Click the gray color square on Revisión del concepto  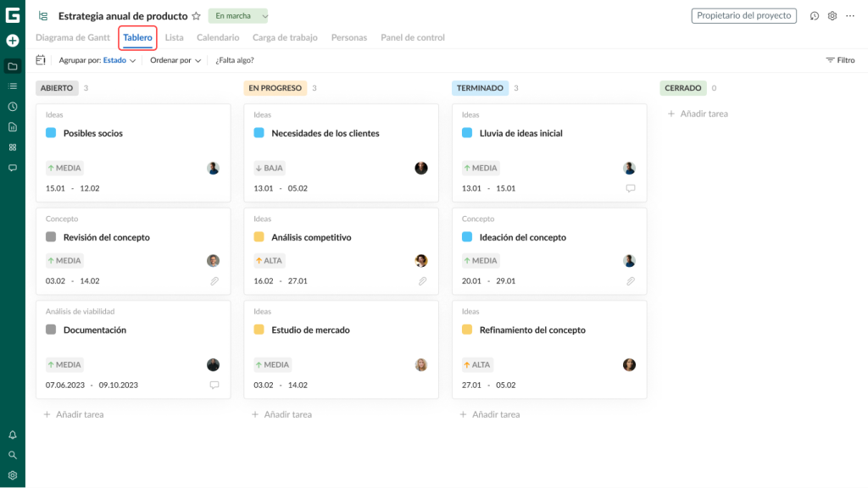pos(51,237)
